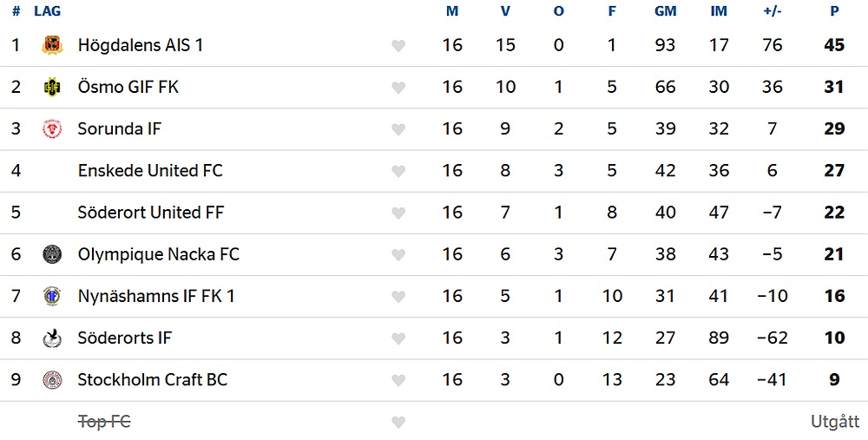
Task: Click the Nynäshamns IF FK 1 logo
Action: (x=52, y=296)
